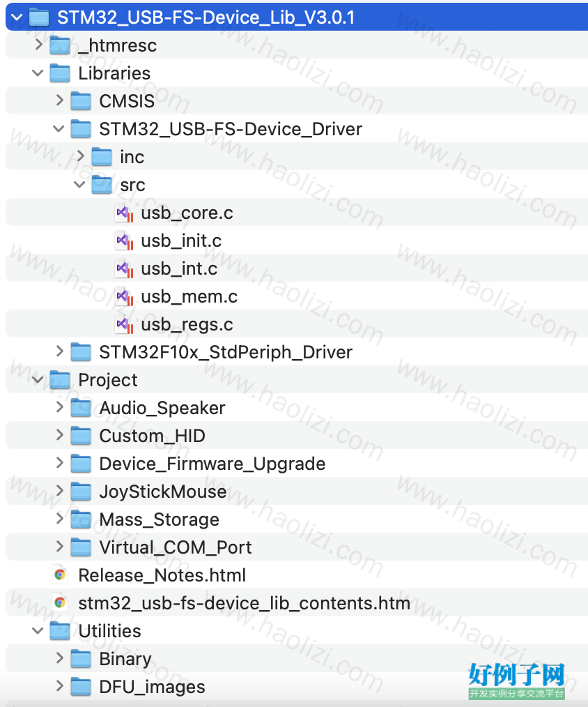Image resolution: width=588 pixels, height=707 pixels.
Task: Collapse the Utilities folder
Action: 38,630
